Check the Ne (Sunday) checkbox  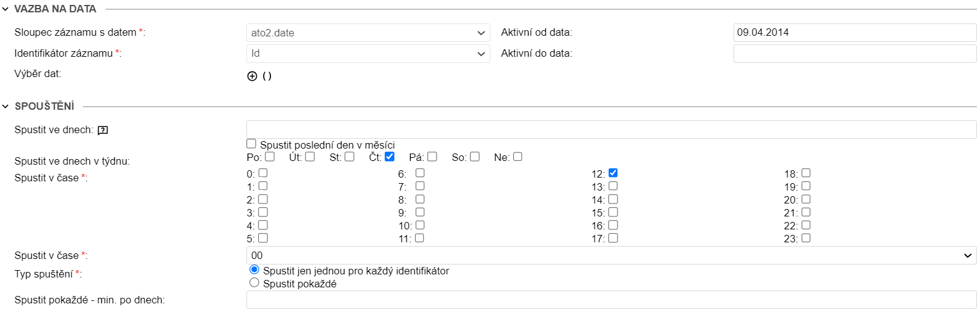(x=517, y=157)
